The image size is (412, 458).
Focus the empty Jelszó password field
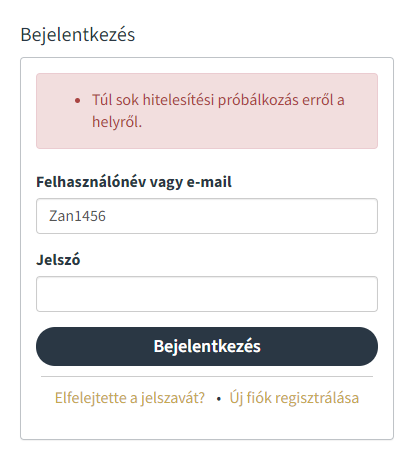pyautogui.click(x=207, y=294)
